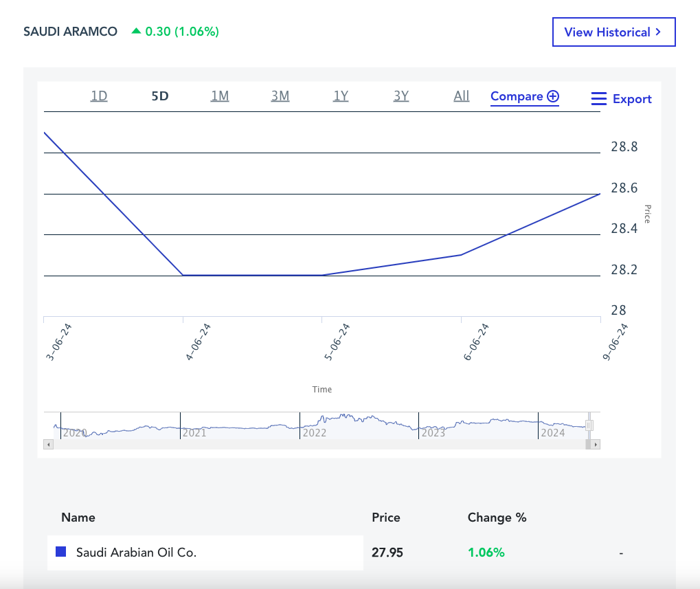Display All historical data range
This screenshot has height=589, width=700.
click(462, 96)
